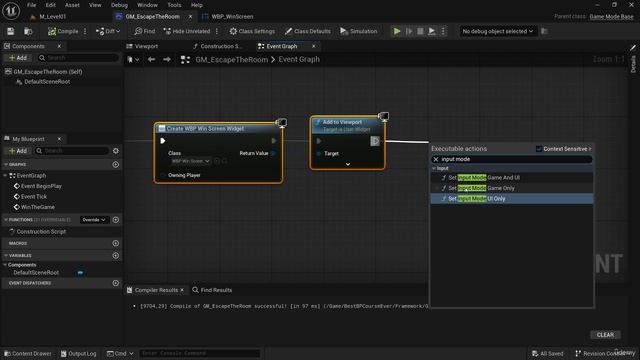Navigate forward in graph history
Image resolution: width=640 pixels, height=360 pixels.
[167, 60]
